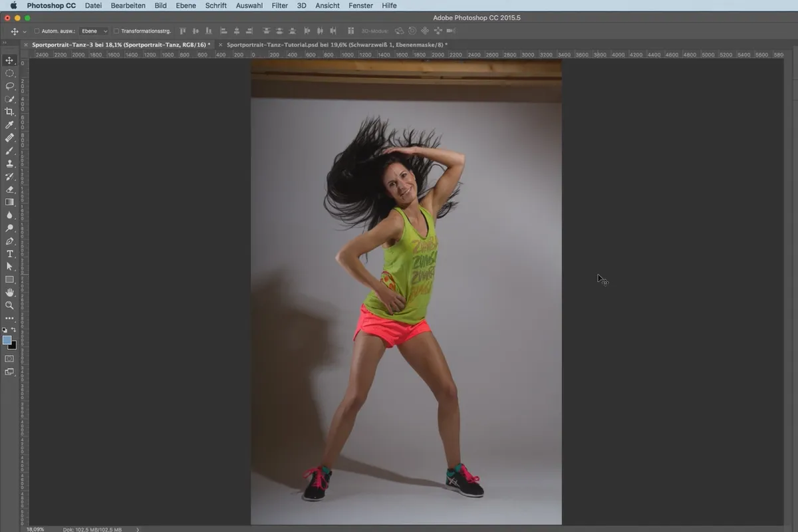This screenshot has width=798, height=532.
Task: Select the Elliptical Marquee tool
Action: pos(9,73)
